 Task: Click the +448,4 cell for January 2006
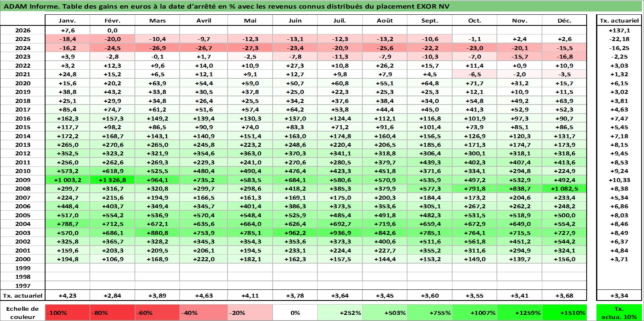click(67, 206)
